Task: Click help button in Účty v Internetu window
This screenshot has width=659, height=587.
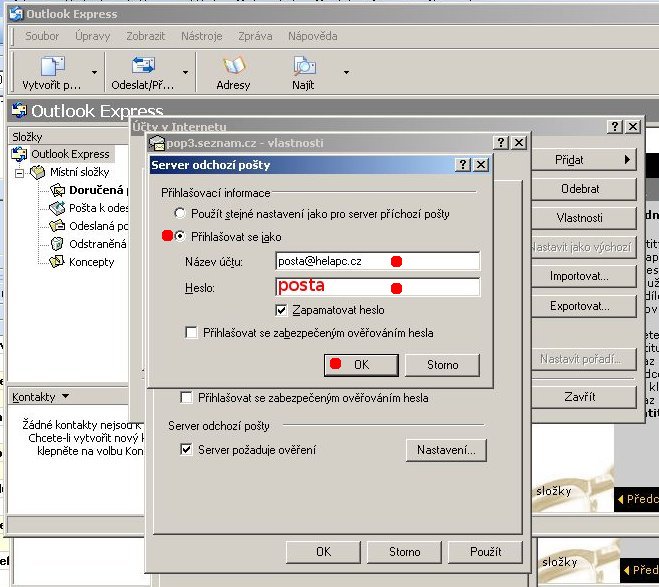Action: coord(615,126)
